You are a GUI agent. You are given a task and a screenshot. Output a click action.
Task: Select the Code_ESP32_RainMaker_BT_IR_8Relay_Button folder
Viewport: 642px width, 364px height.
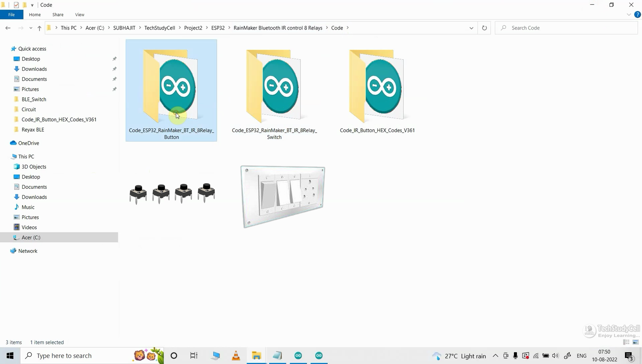click(x=171, y=90)
